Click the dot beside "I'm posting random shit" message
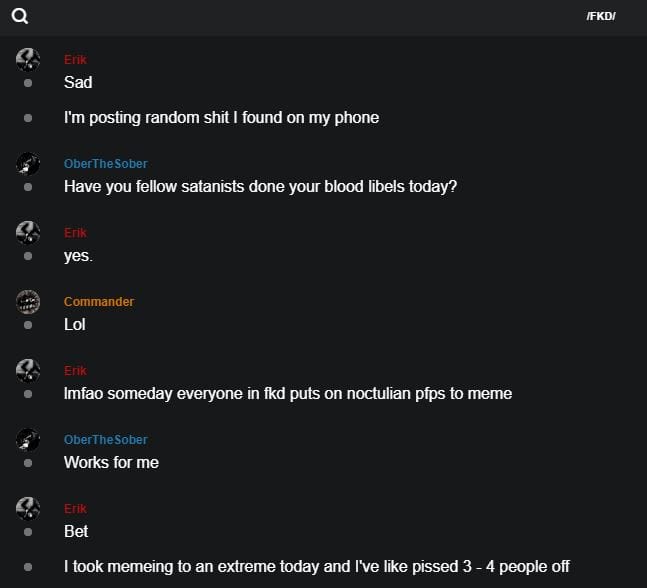 tap(28, 118)
